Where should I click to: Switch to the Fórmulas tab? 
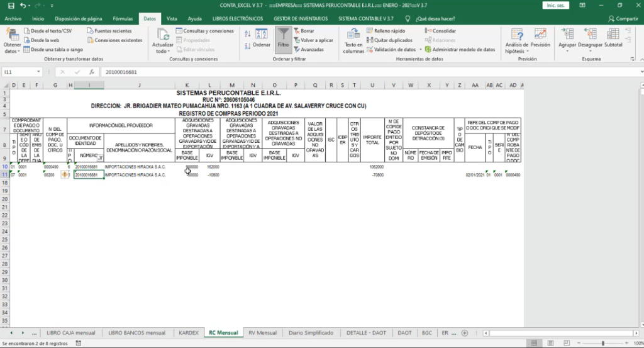point(123,18)
